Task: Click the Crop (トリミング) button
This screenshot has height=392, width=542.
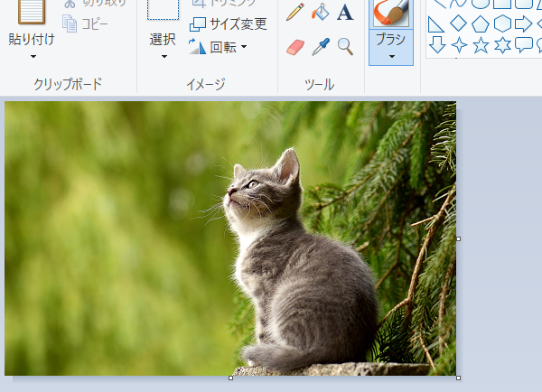Action: [224, 4]
